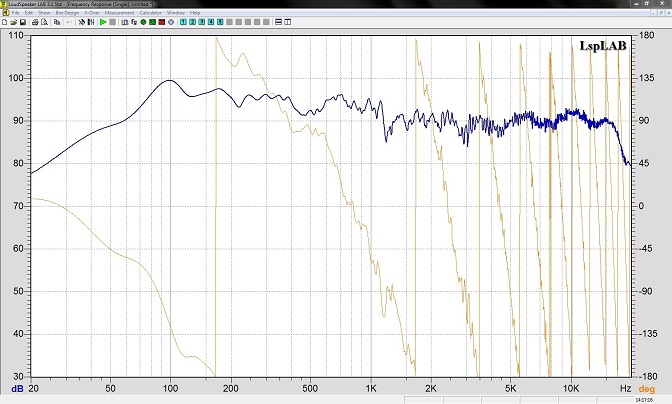Click the fs function toolbar icon

[x=134, y=22]
